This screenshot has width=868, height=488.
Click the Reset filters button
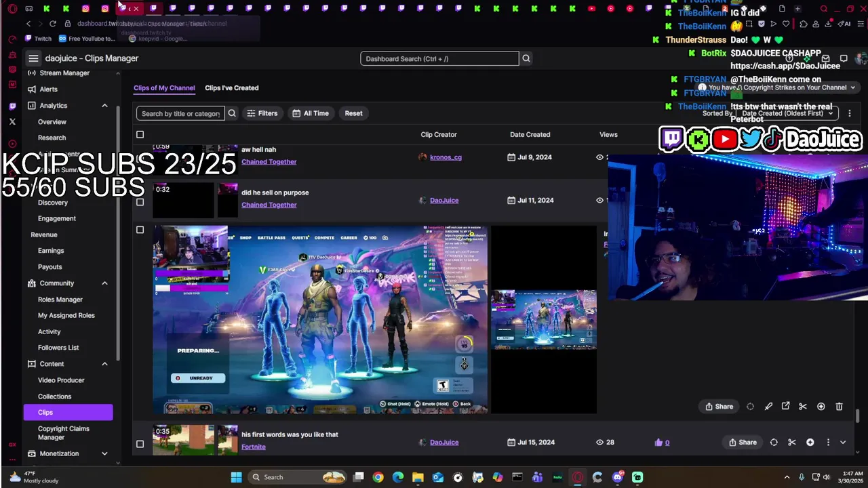353,113
